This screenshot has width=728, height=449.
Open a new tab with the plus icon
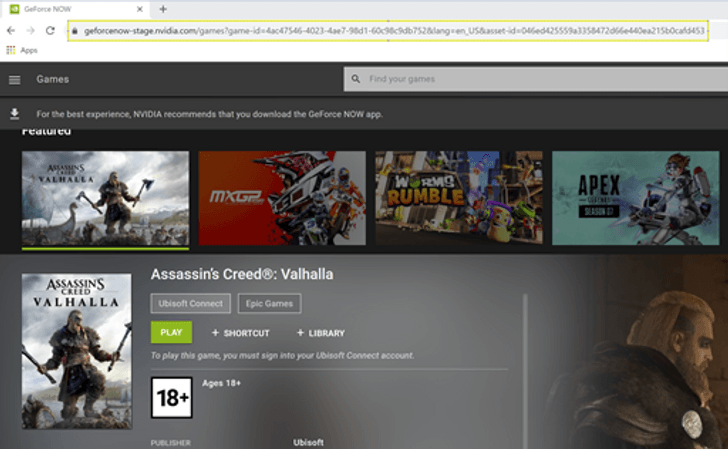point(163,9)
